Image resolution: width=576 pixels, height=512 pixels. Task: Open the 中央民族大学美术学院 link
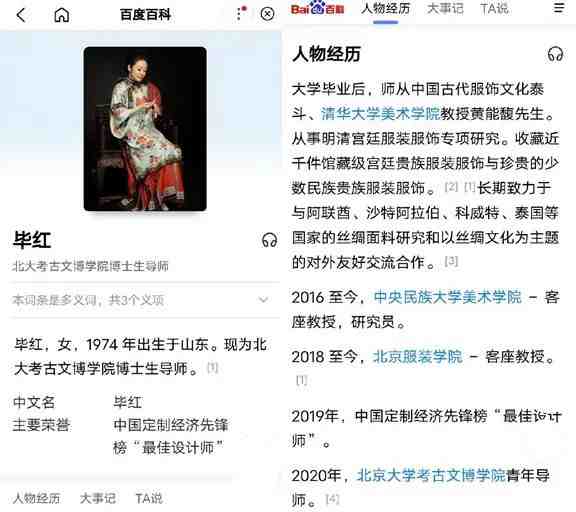coord(447,297)
